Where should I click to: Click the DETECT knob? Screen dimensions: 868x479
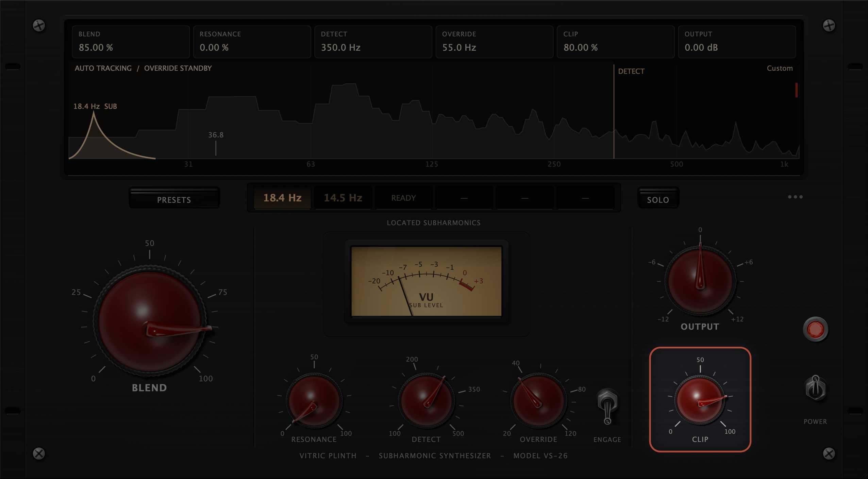[426, 401]
